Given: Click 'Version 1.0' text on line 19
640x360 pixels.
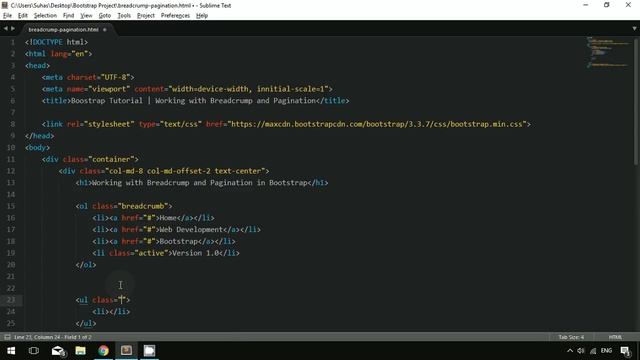Looking at the screenshot, I should click(196, 253).
